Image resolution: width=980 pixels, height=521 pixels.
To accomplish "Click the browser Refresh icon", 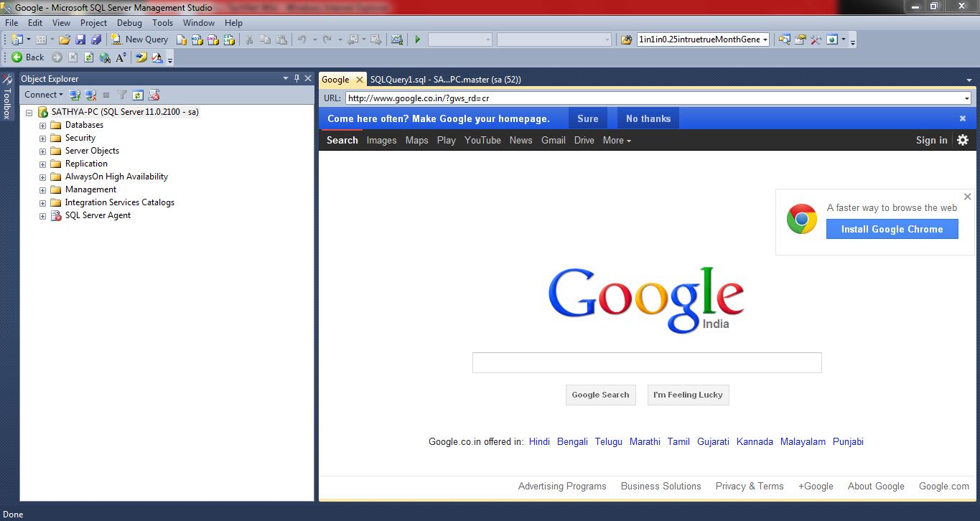I will tap(88, 57).
